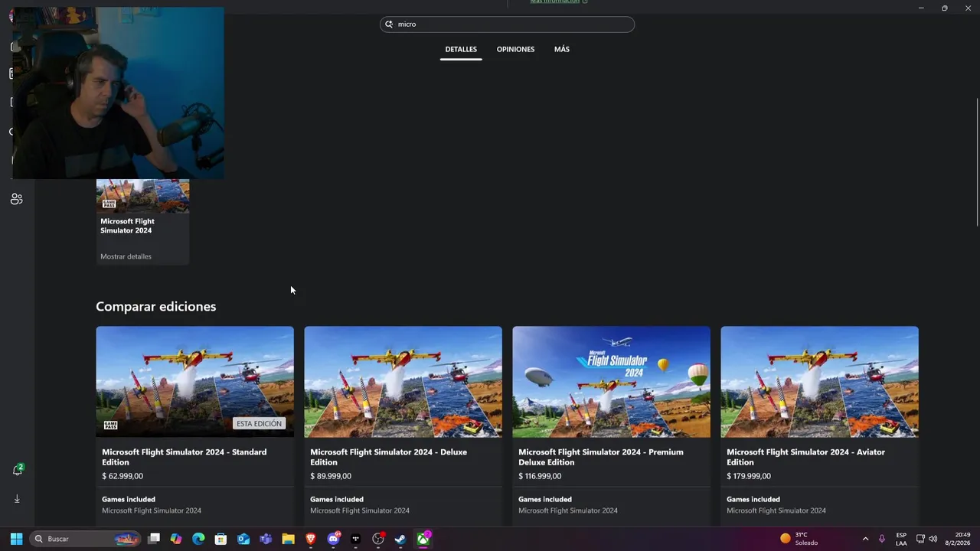Open the weather widget showing 31°C
The height and width of the screenshot is (551, 980).
click(x=799, y=539)
